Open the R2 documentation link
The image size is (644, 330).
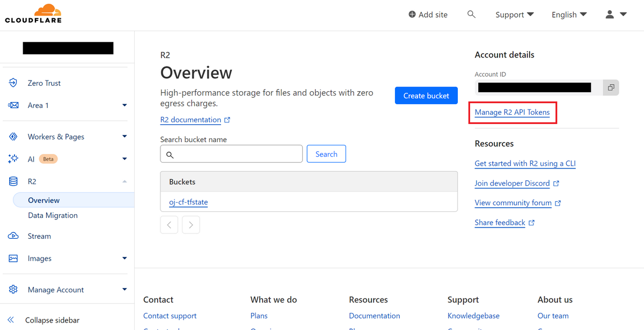(191, 120)
